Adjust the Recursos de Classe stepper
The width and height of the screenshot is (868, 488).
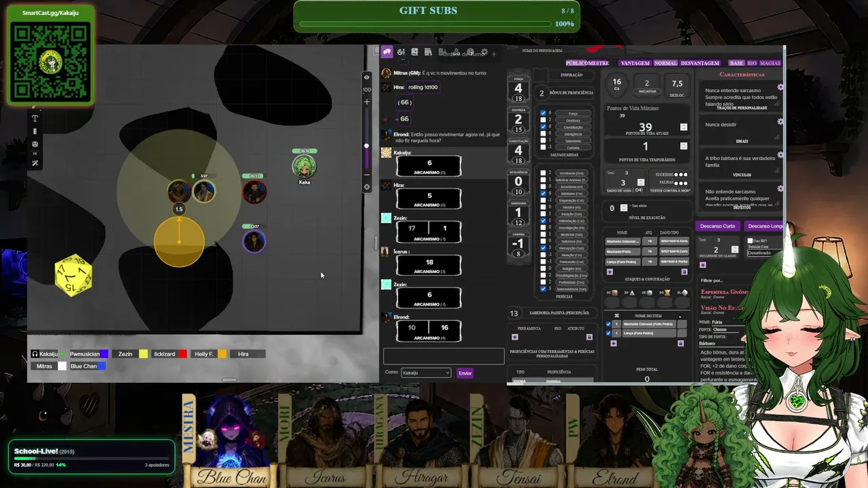pyautogui.click(x=734, y=249)
